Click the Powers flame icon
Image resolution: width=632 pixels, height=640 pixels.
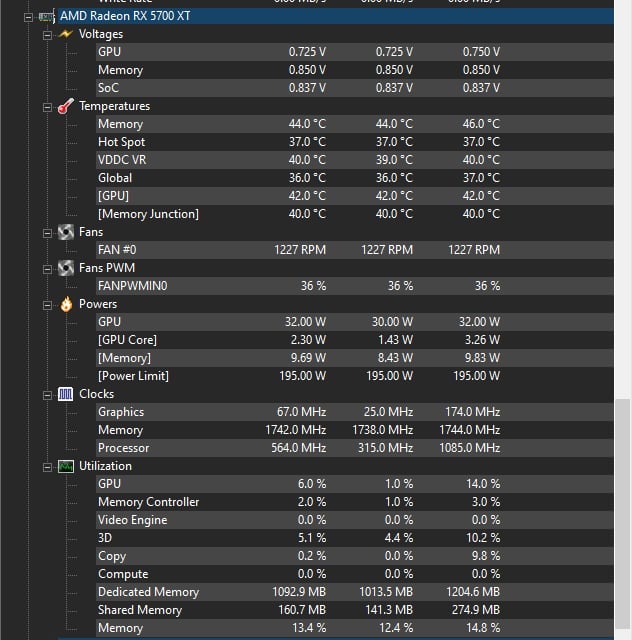pos(66,304)
